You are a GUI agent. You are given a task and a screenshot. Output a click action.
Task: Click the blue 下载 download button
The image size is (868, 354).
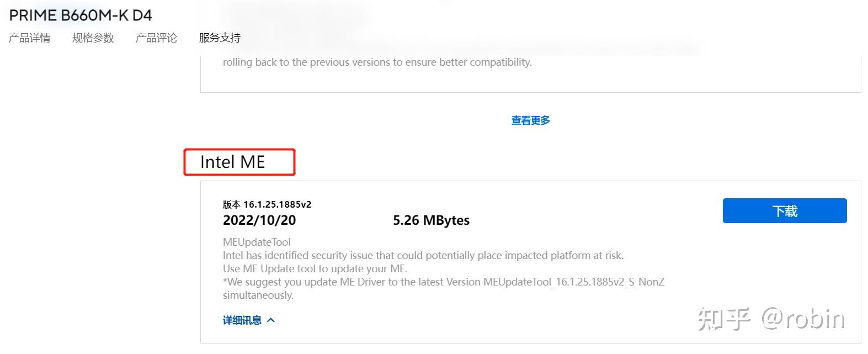(x=784, y=210)
